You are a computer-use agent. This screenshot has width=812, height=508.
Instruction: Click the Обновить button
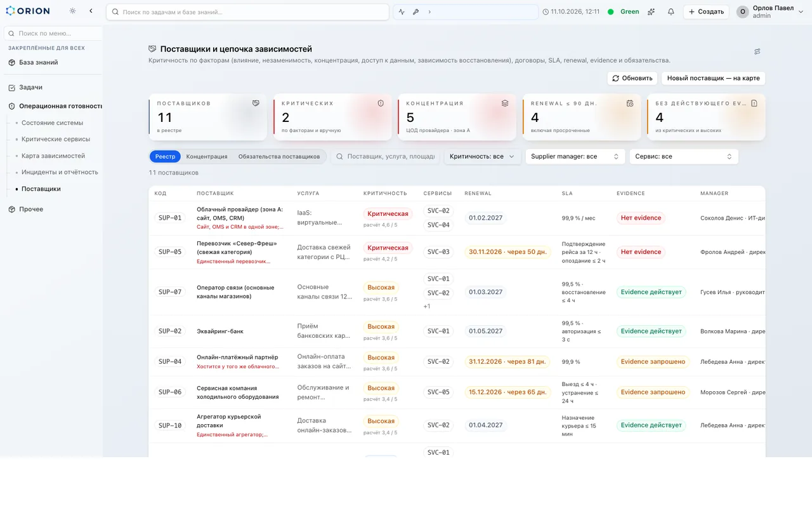click(632, 78)
